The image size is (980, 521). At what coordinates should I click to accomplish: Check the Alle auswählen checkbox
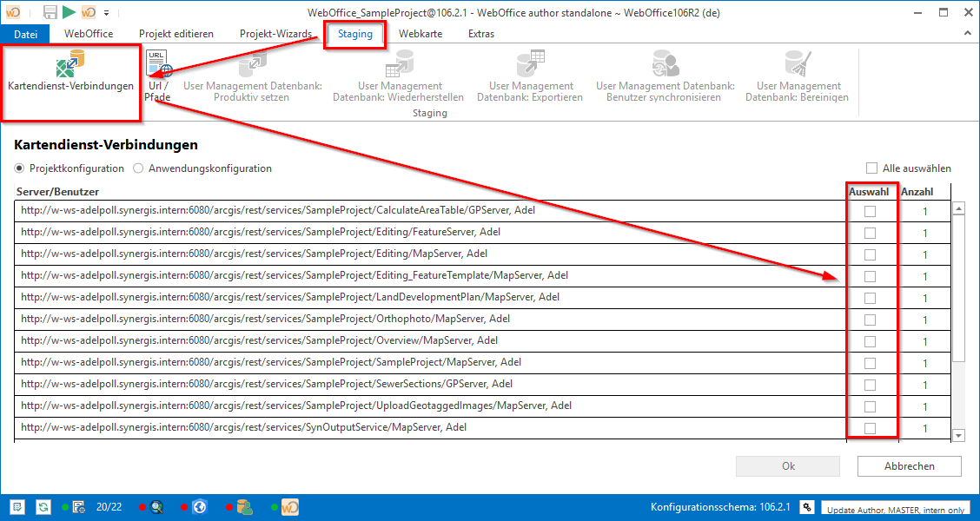click(x=871, y=168)
